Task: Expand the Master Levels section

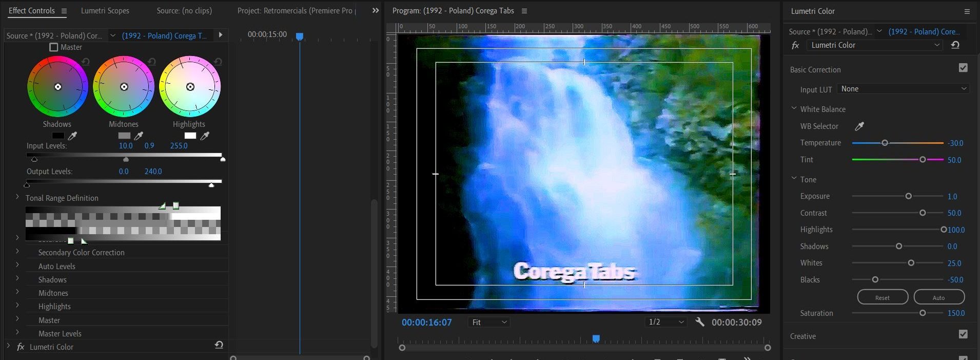Action: click(x=17, y=332)
